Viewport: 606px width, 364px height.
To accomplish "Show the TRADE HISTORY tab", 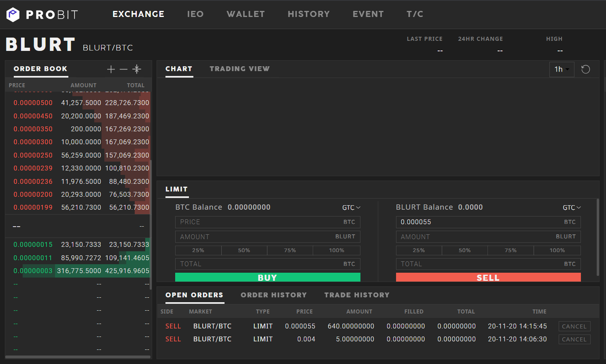I will (x=357, y=295).
